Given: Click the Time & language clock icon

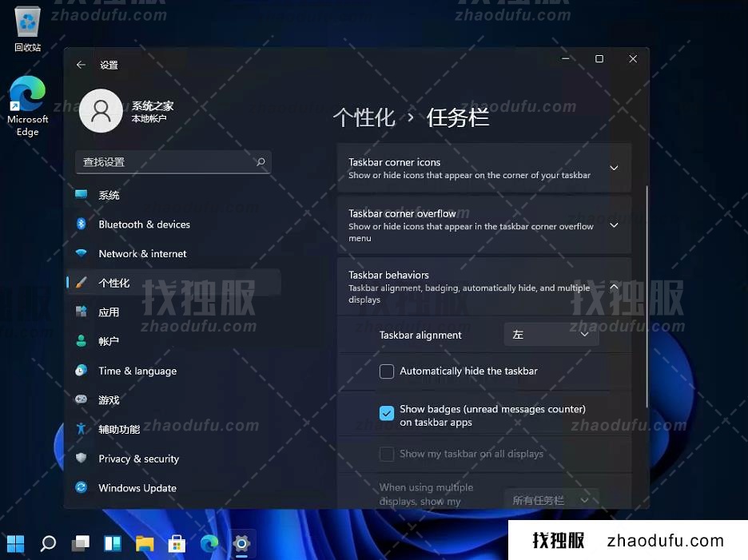Looking at the screenshot, I should 81,370.
